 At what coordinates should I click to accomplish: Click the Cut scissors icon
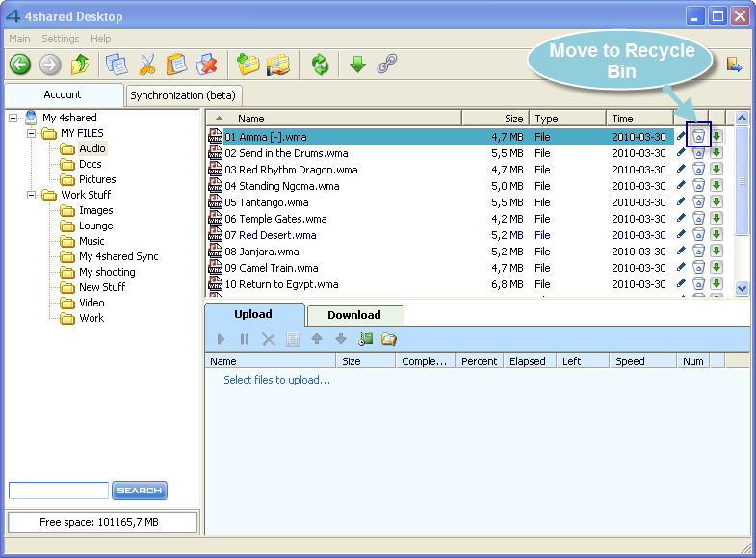click(147, 65)
